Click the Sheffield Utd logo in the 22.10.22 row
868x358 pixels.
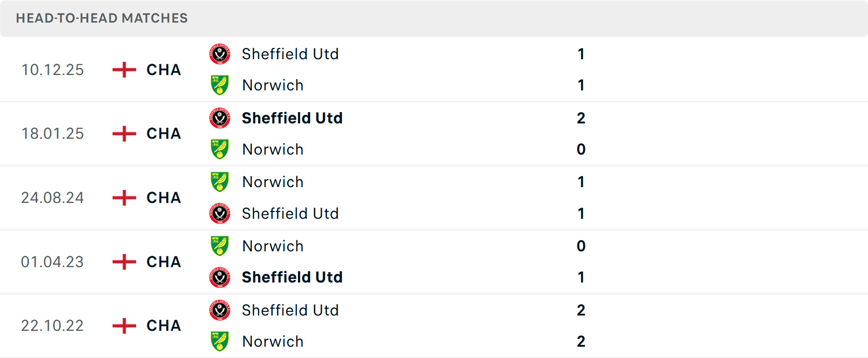(220, 310)
